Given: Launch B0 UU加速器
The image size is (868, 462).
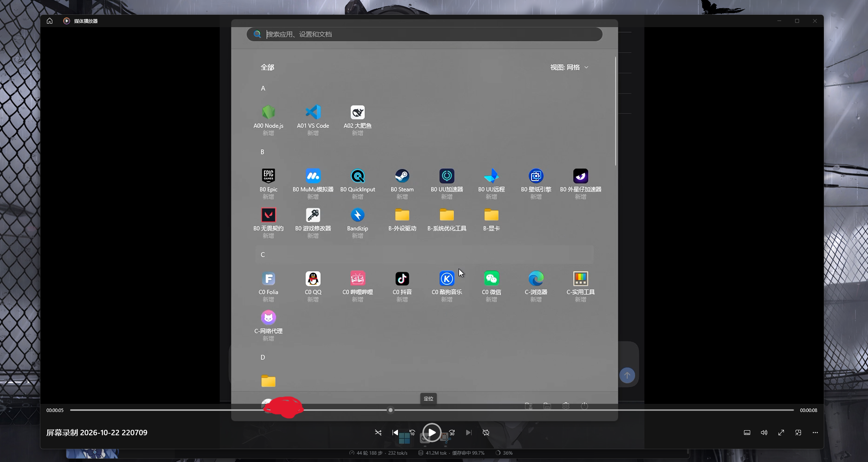Looking at the screenshot, I should [x=447, y=176].
